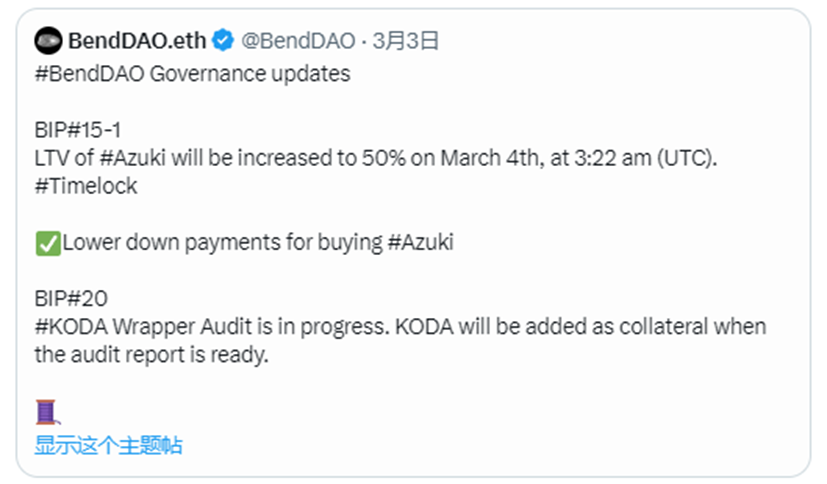827x484 pixels.
Task: Click the purple thread spool emoji
Action: point(47,412)
